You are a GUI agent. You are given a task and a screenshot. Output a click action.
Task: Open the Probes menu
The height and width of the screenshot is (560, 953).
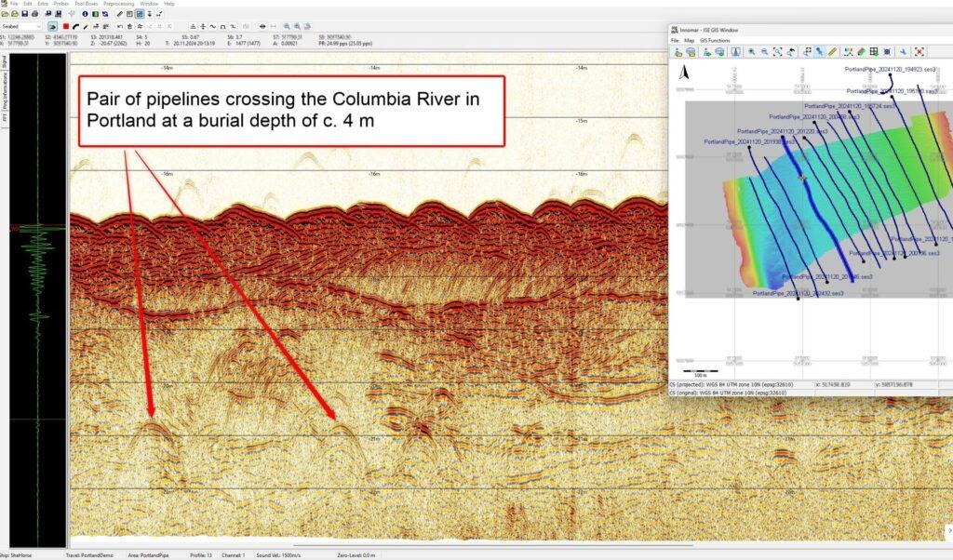tap(61, 4)
